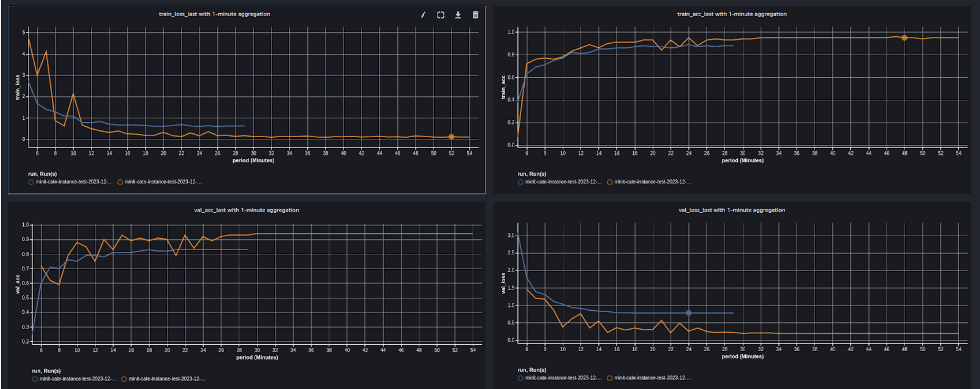Toggle blue run in val_loss legend

521,378
